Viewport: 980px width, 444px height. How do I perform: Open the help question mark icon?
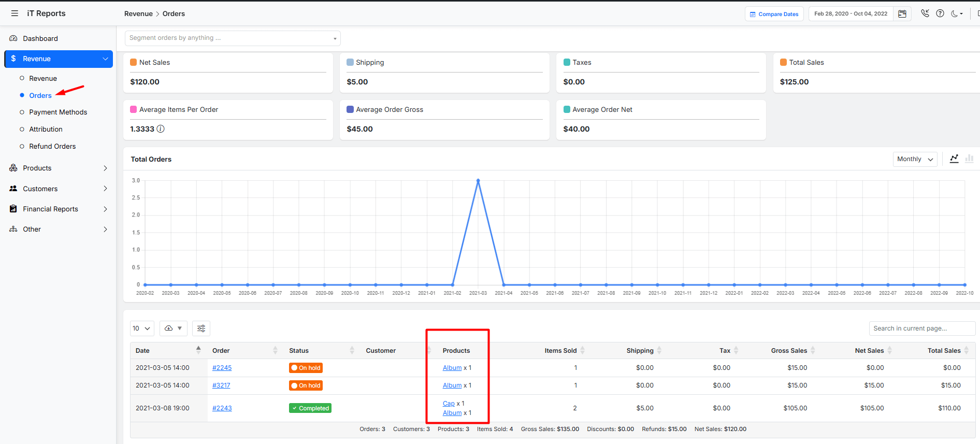(x=940, y=13)
